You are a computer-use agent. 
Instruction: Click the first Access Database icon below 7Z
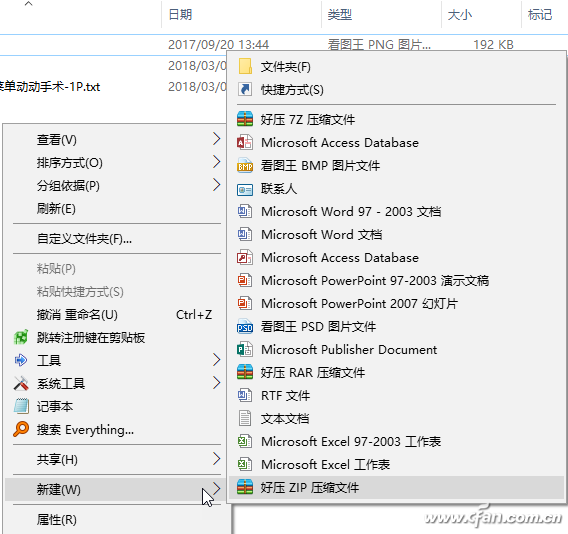pos(245,142)
